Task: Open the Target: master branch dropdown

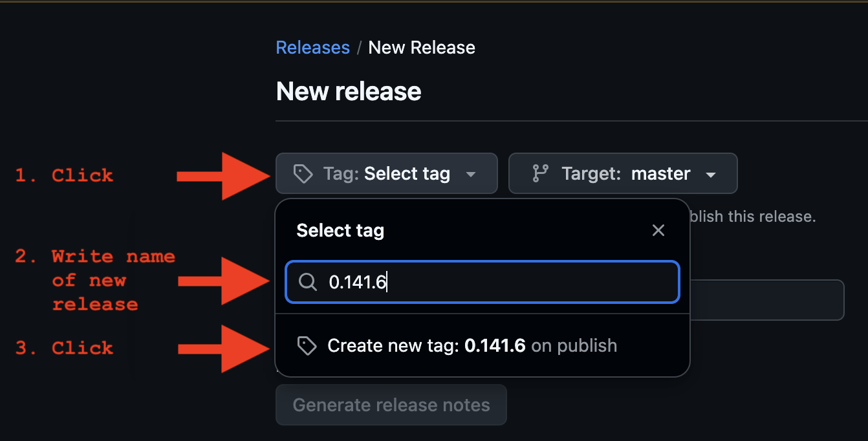Action: click(622, 173)
